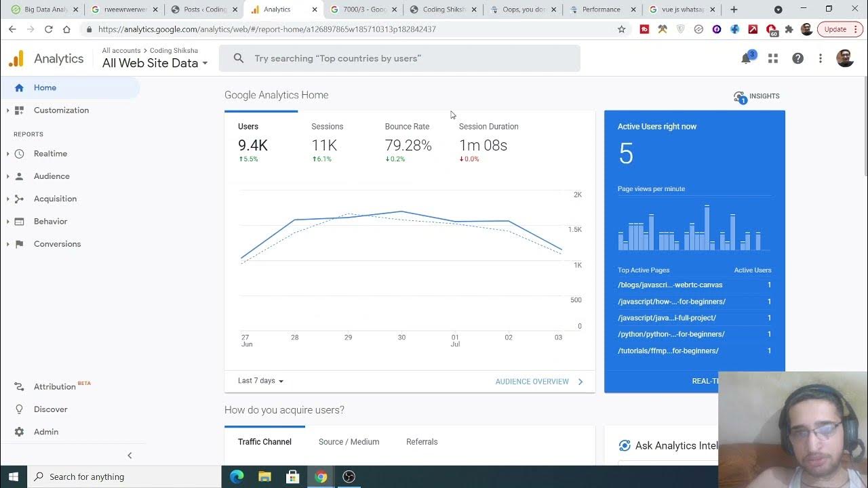Open Attribution beta section
The width and height of the screenshot is (868, 488).
point(54,386)
